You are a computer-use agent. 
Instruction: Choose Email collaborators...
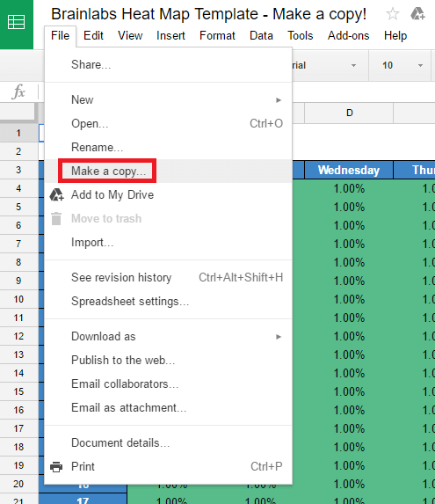(168, 384)
